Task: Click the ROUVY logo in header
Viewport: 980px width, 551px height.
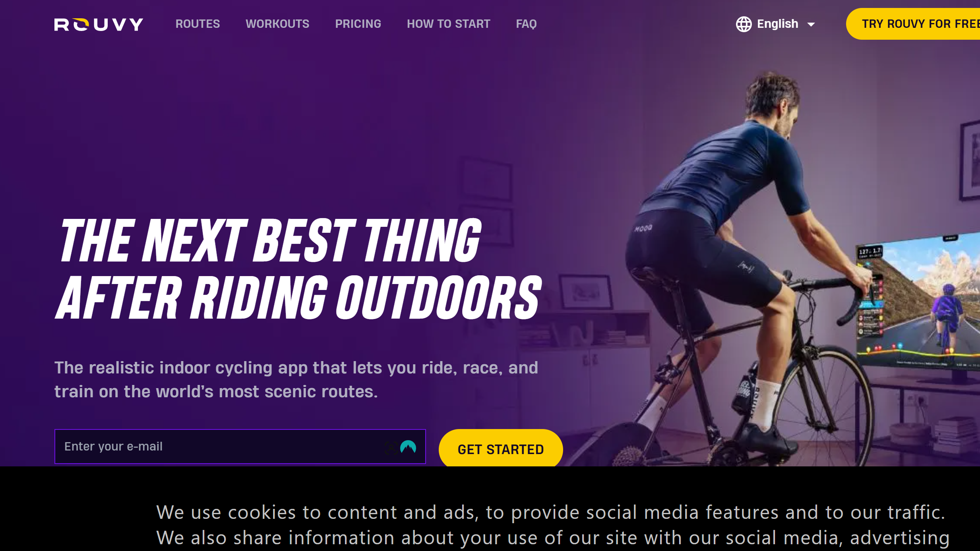Action: click(x=99, y=24)
